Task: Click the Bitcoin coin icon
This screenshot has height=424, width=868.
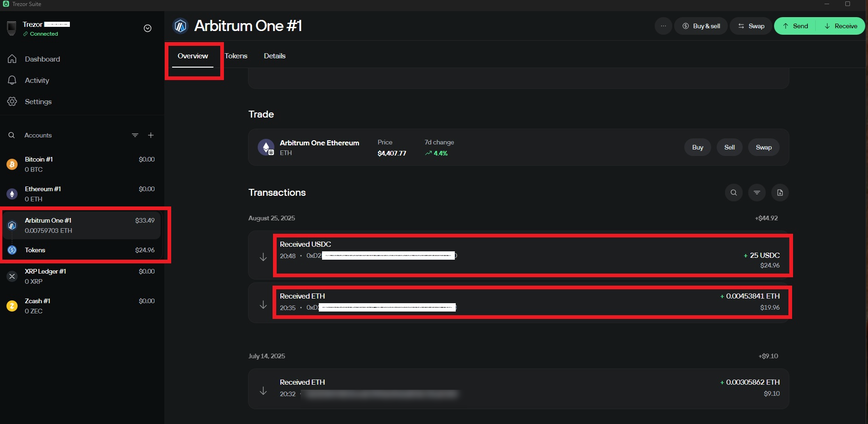Action: (12, 164)
